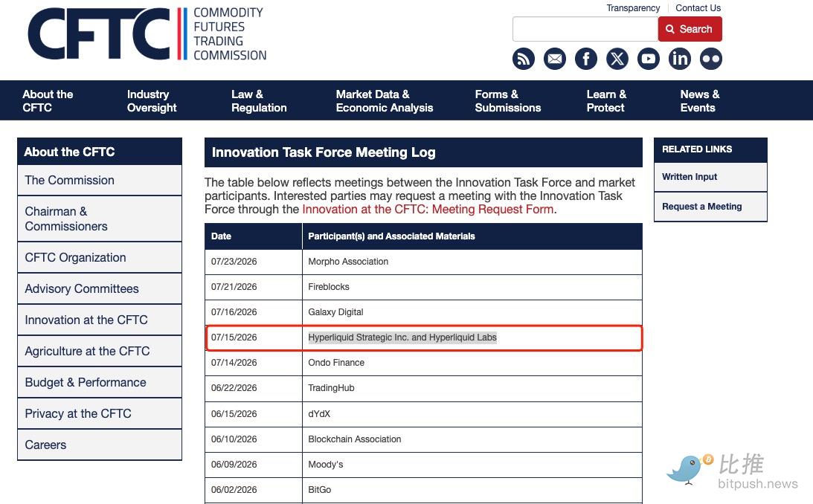Click the date 06/22/2026
813x504 pixels.
(x=234, y=388)
